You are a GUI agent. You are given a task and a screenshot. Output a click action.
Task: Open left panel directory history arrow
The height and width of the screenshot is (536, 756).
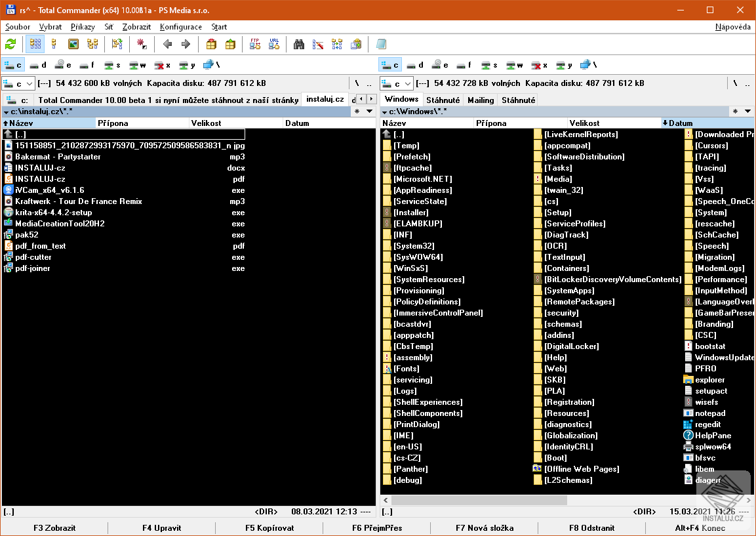pos(369,112)
